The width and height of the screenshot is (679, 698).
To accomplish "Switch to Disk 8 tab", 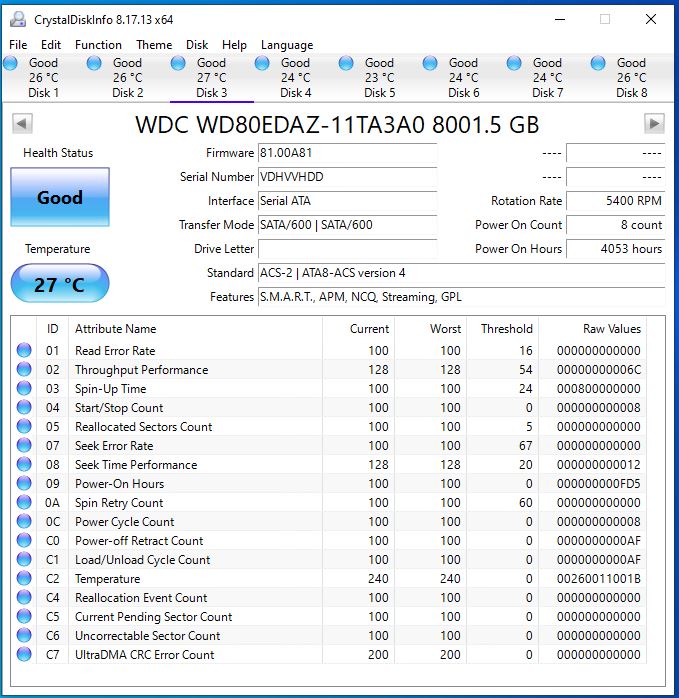I will pos(632,77).
